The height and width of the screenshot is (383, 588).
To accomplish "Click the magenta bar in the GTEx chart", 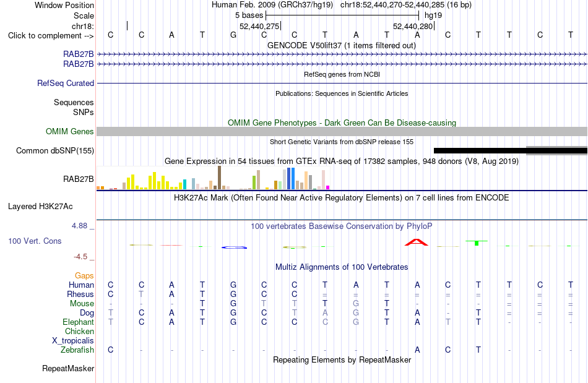I will 327,187.
